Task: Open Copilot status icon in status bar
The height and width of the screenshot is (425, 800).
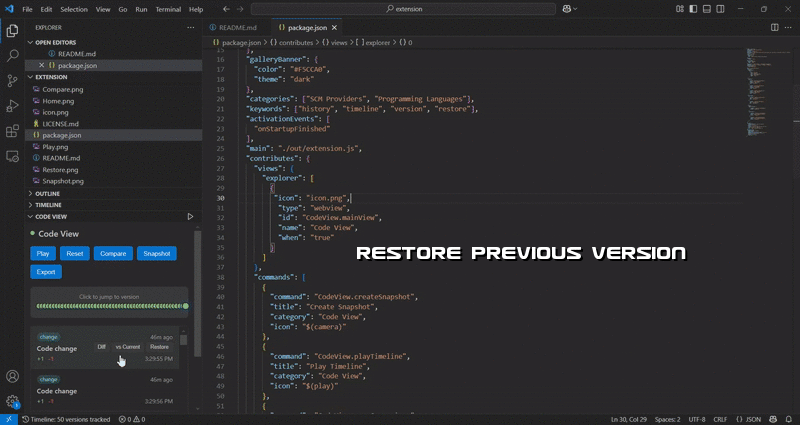Action: point(773,419)
